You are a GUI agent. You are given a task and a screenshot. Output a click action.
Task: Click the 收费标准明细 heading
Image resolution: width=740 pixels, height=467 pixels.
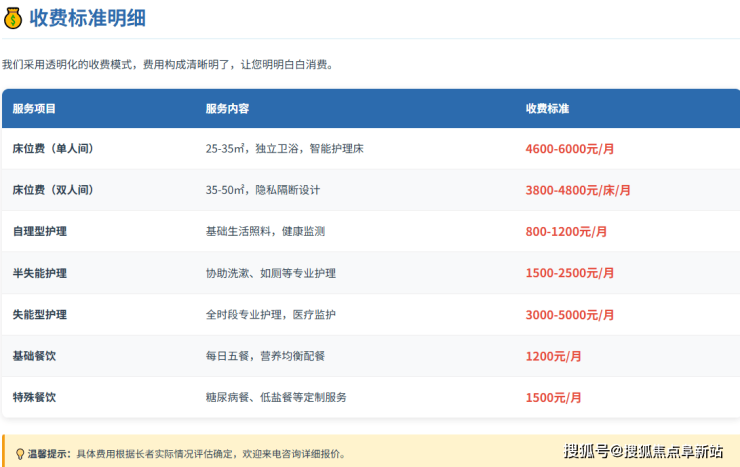click(x=93, y=18)
